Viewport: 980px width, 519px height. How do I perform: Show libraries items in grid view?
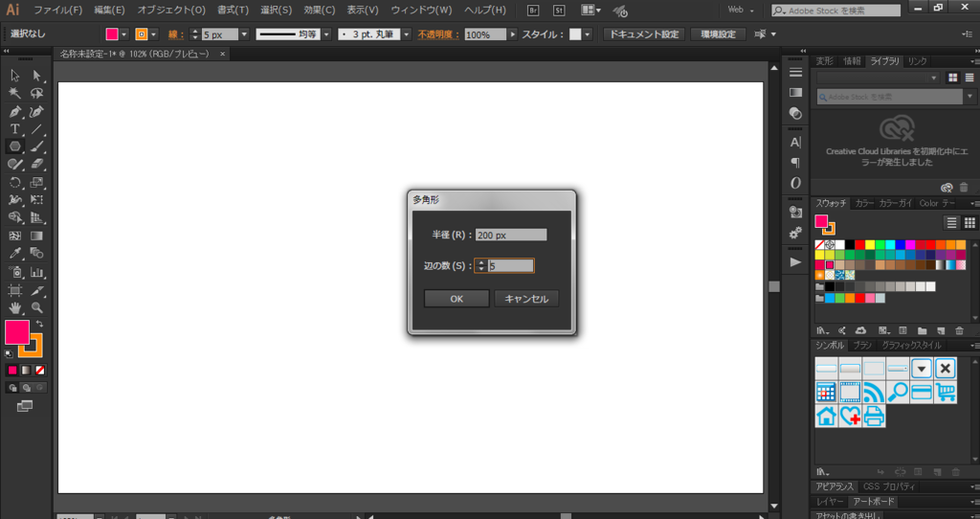click(952, 78)
